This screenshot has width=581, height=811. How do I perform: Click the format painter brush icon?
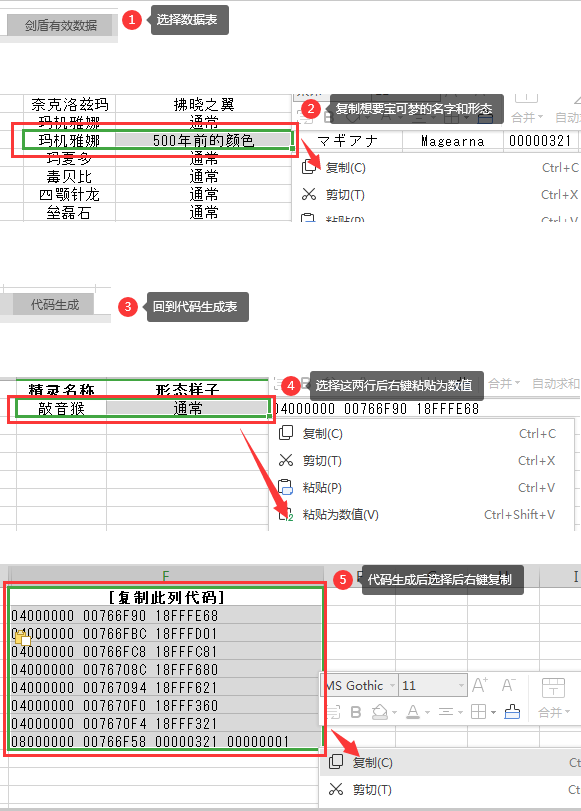[512, 712]
